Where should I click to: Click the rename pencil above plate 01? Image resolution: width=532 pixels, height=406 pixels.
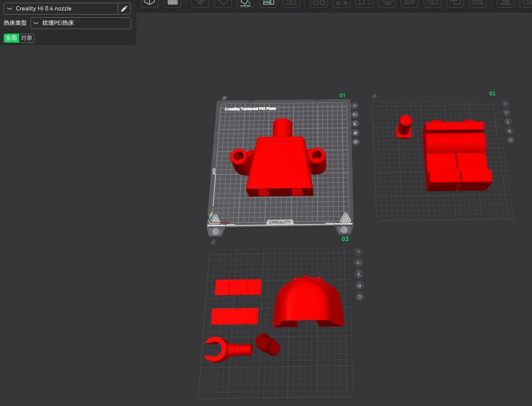tap(224, 98)
